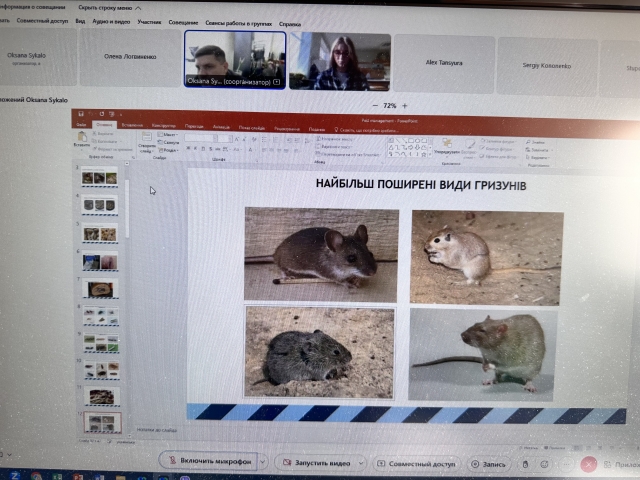Click the Упорядкувати (Arrange) icon in the ribbon
640x480 pixels.
[447, 143]
